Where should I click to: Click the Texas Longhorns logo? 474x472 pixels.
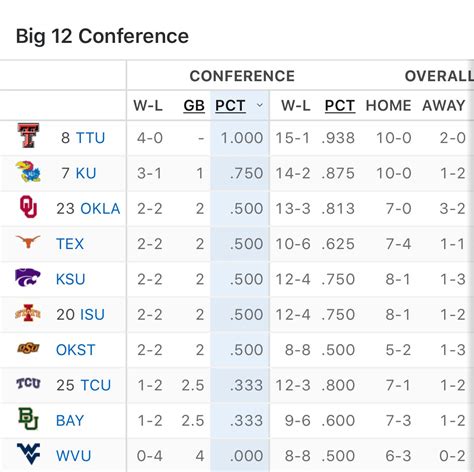pyautogui.click(x=28, y=241)
